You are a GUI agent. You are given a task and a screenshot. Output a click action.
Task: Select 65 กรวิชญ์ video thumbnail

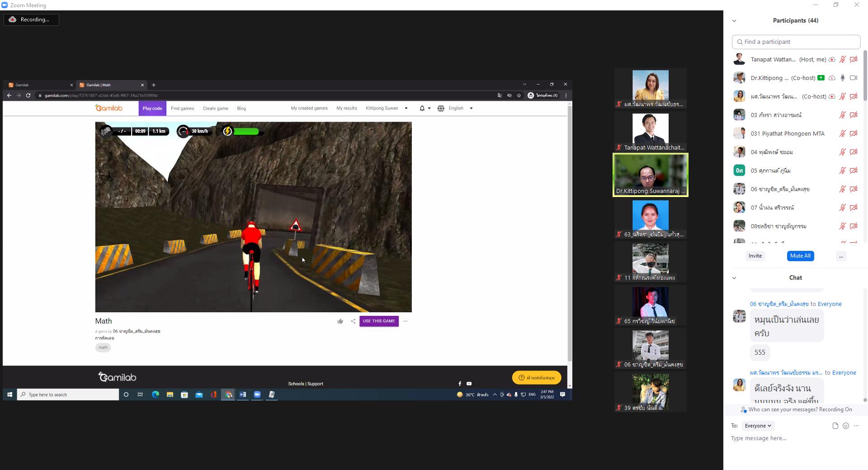coord(651,305)
